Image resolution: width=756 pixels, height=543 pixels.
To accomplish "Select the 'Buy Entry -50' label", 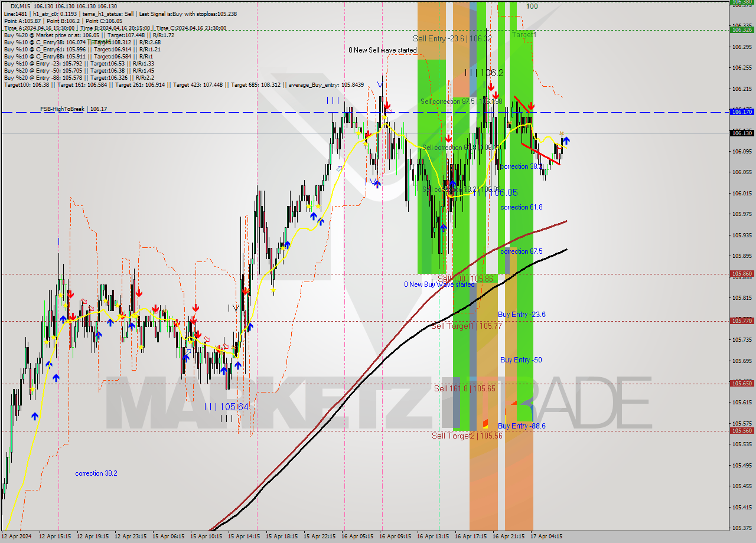I will pyautogui.click(x=521, y=360).
